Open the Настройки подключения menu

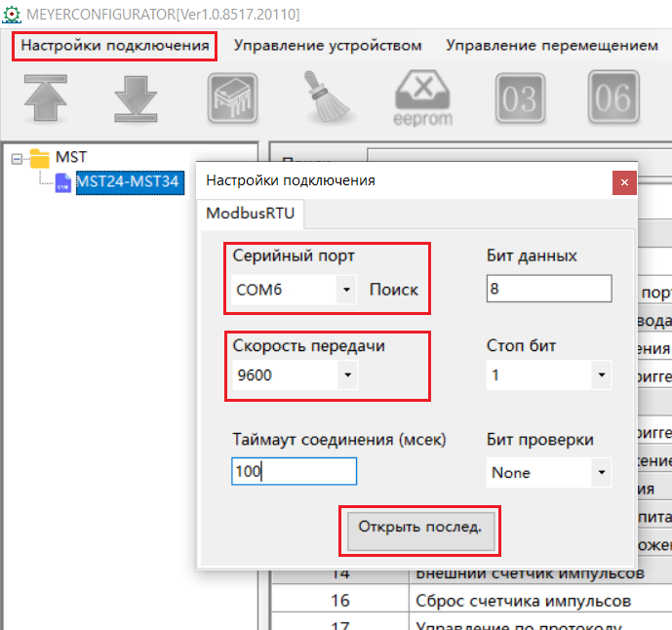point(115,46)
